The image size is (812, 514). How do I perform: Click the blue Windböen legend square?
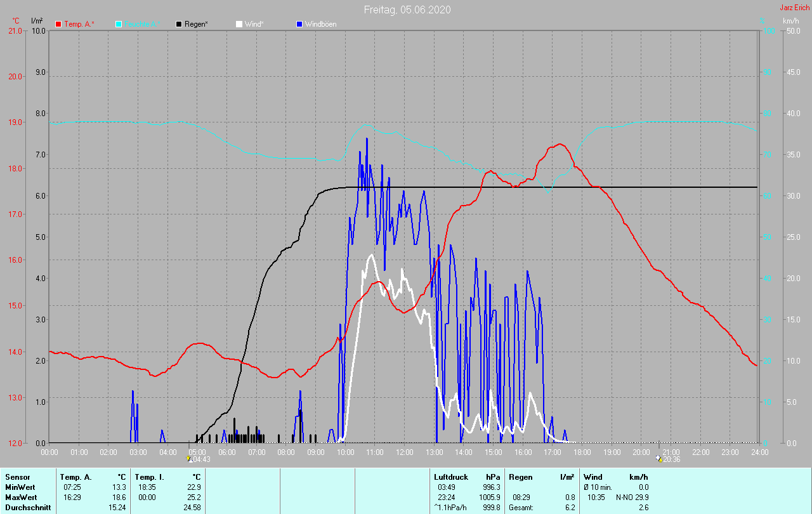[x=299, y=24]
